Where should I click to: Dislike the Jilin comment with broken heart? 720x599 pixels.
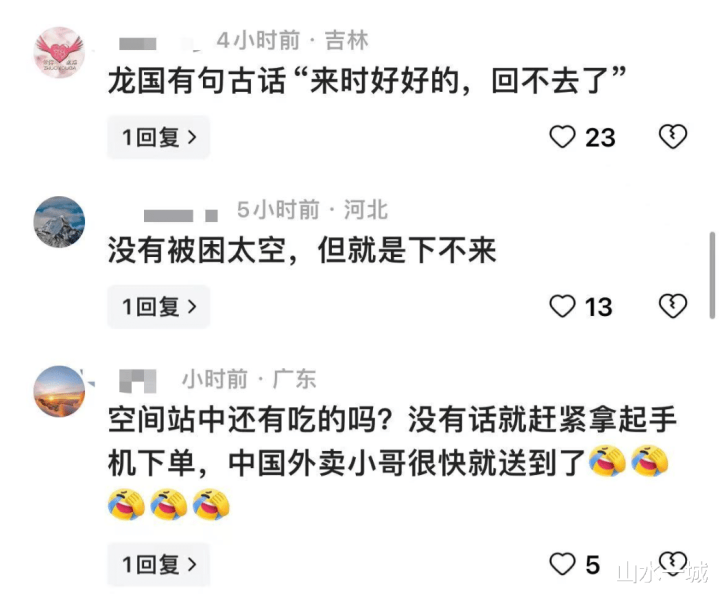coord(673,136)
